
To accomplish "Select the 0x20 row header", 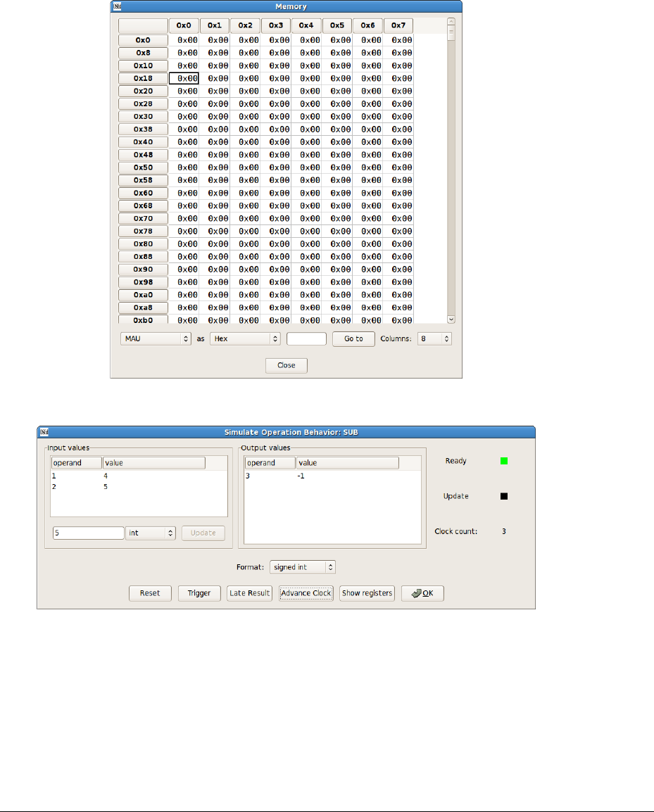I will (x=143, y=91).
